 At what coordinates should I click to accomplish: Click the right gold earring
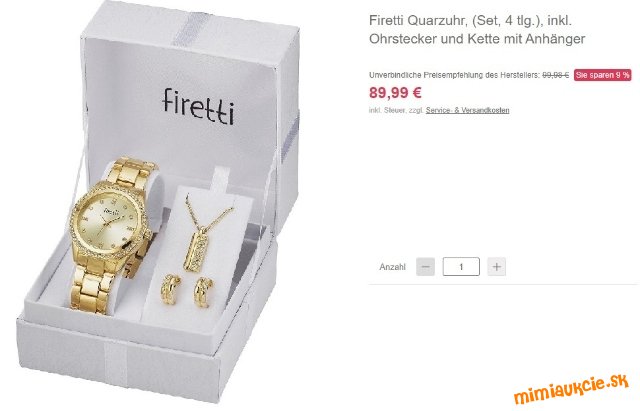[202, 292]
